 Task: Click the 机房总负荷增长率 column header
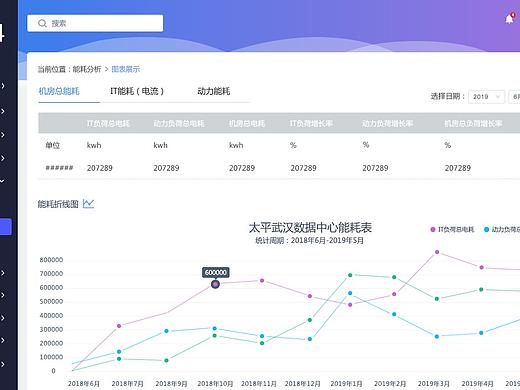[x=473, y=124]
